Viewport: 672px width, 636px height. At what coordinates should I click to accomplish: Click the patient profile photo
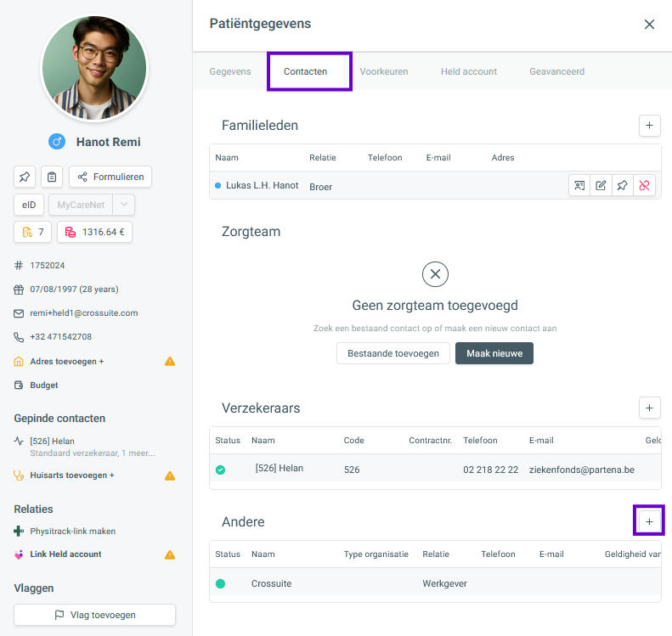click(x=94, y=68)
